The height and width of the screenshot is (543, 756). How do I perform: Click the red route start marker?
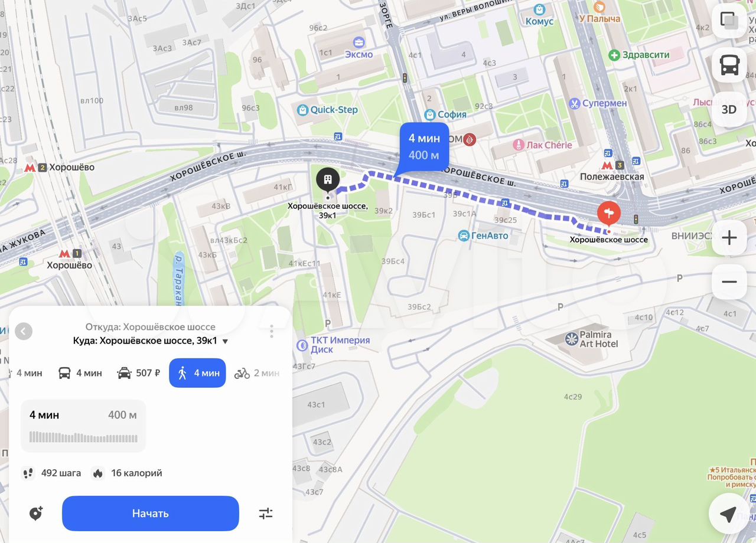[609, 213]
